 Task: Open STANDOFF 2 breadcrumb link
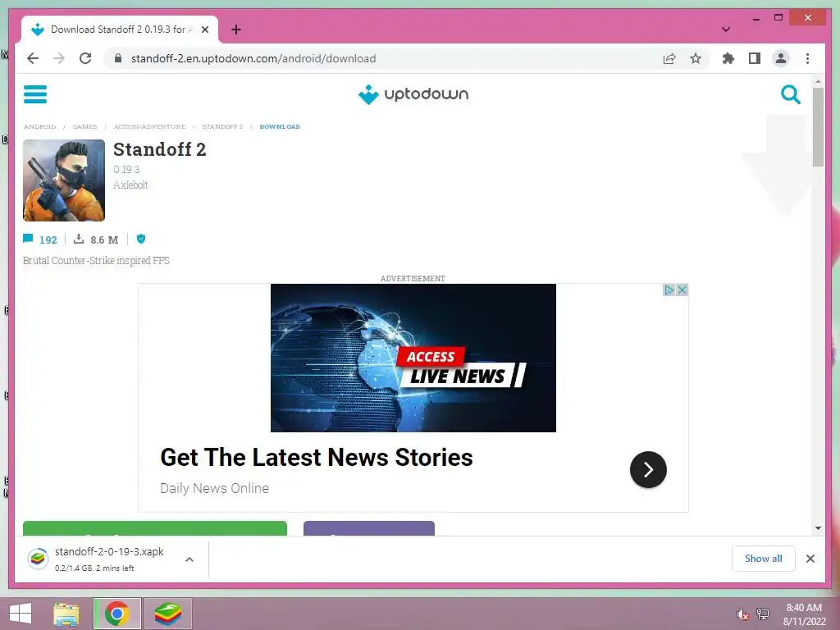point(222,127)
